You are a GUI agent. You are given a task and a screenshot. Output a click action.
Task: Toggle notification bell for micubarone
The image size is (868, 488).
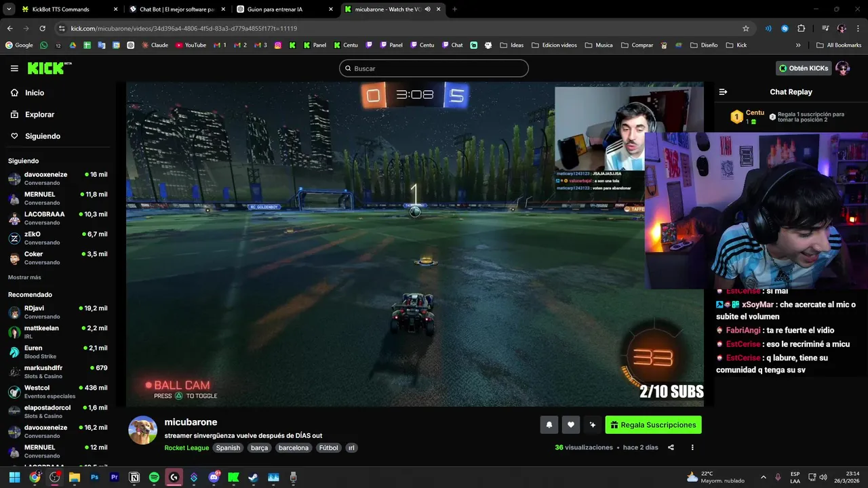coord(549,425)
